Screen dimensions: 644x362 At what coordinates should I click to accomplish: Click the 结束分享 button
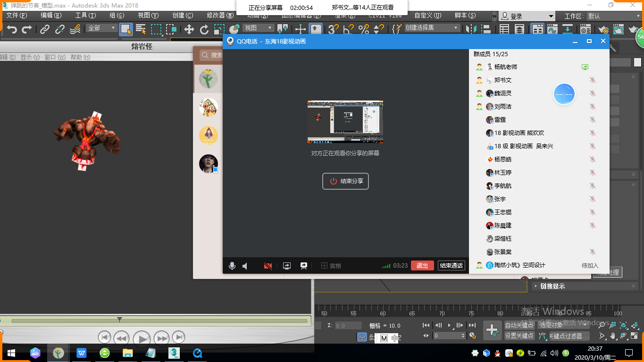(345, 181)
